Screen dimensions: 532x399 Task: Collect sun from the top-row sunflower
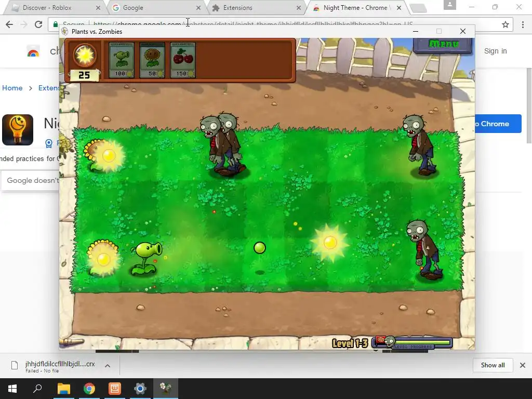coord(109,156)
